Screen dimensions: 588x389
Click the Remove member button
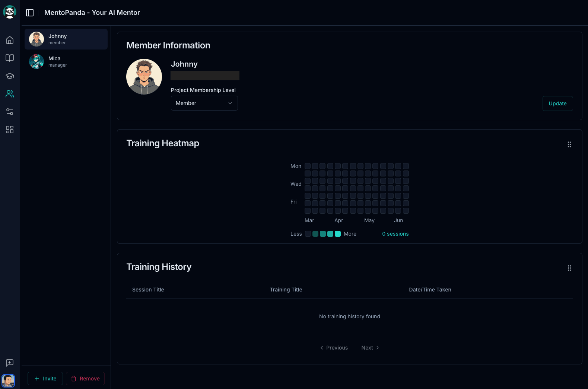[85, 379]
